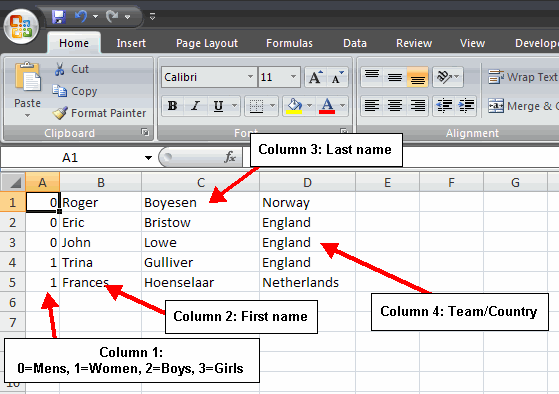Click the Insert Function fx button

pyautogui.click(x=230, y=157)
